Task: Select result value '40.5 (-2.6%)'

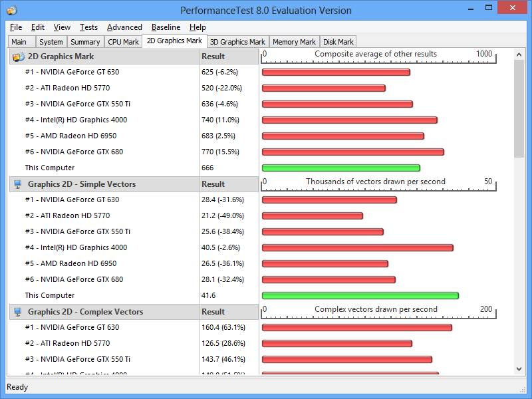Action: tap(221, 247)
